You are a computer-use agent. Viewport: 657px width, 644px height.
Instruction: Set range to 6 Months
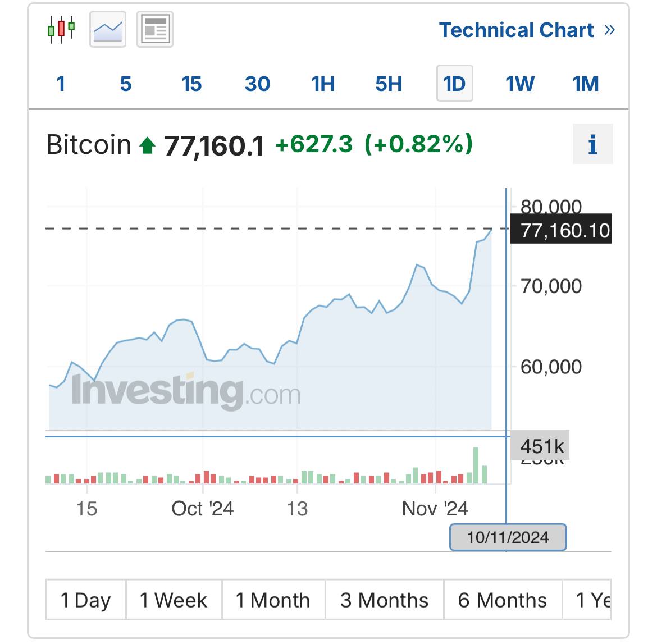[x=502, y=600]
